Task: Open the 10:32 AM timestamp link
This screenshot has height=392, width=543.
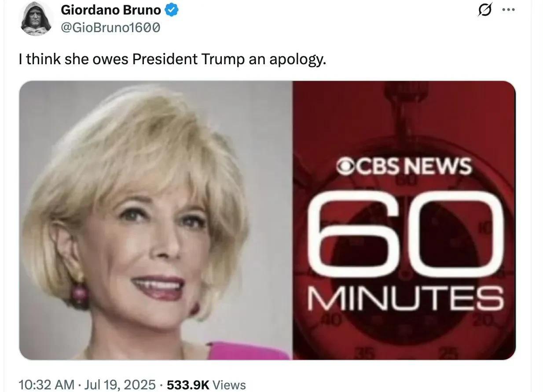Action: [46, 384]
